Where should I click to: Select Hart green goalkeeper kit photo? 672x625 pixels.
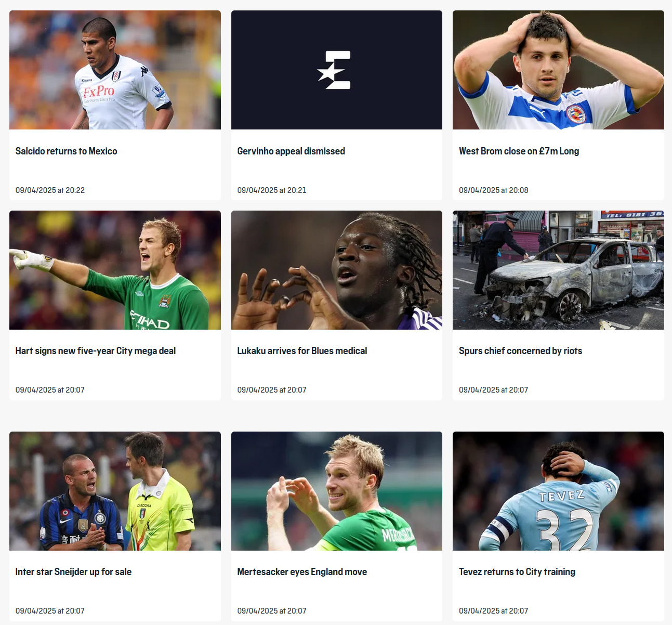tap(115, 270)
